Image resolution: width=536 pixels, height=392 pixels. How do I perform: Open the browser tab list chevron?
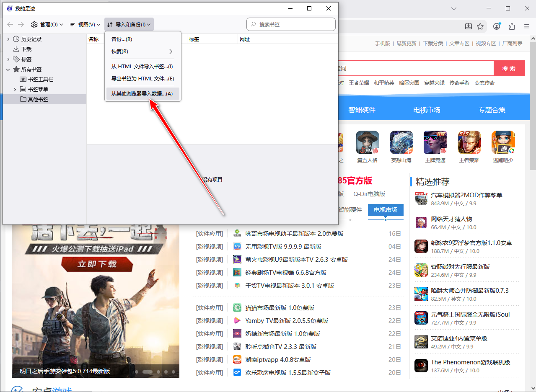453,8
